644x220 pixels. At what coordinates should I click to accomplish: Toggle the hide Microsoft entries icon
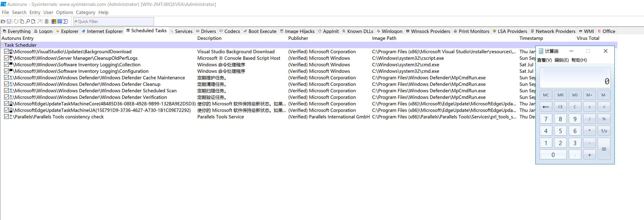(x=54, y=21)
